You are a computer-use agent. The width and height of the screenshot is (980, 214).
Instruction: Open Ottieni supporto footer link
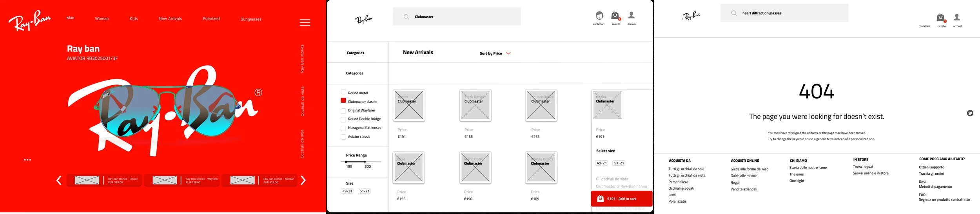pos(931,167)
